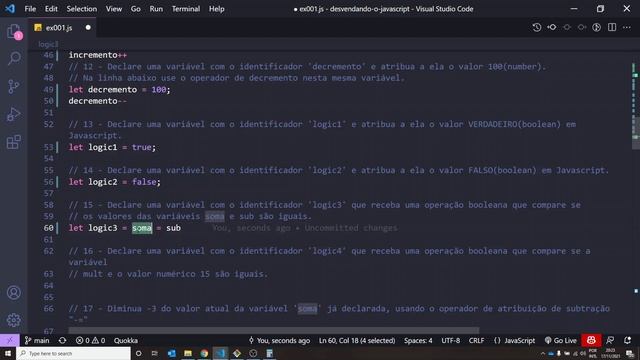Open the Accounts menu icon

[14, 293]
